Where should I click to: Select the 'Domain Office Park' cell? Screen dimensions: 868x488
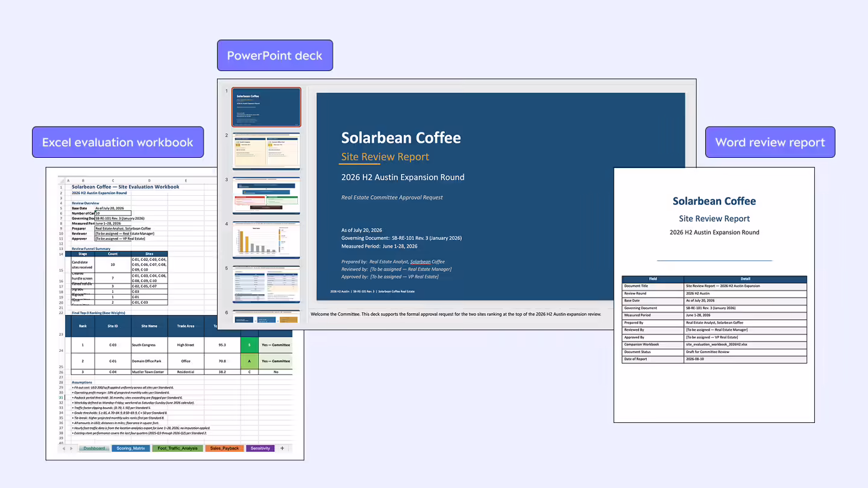point(149,361)
